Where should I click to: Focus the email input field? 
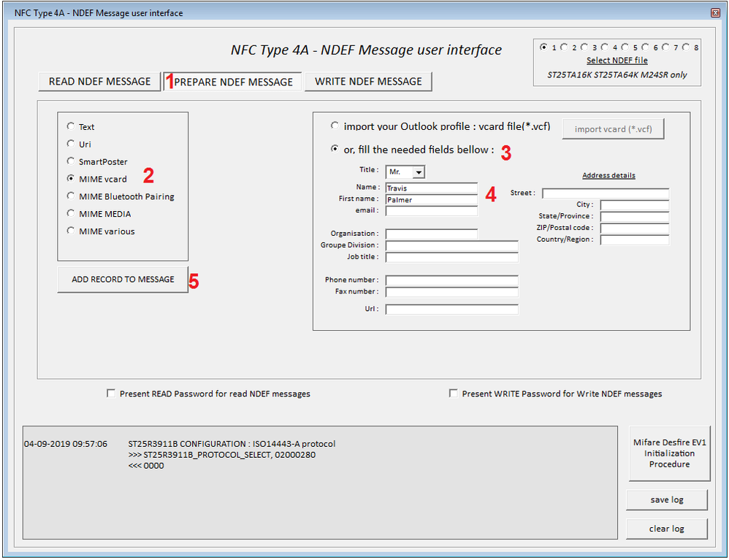tap(432, 211)
